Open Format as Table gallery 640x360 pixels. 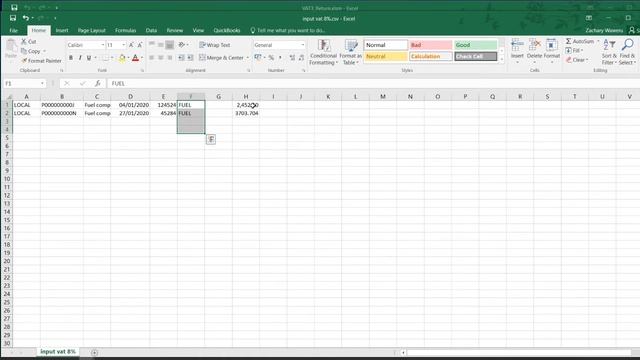tap(351, 52)
